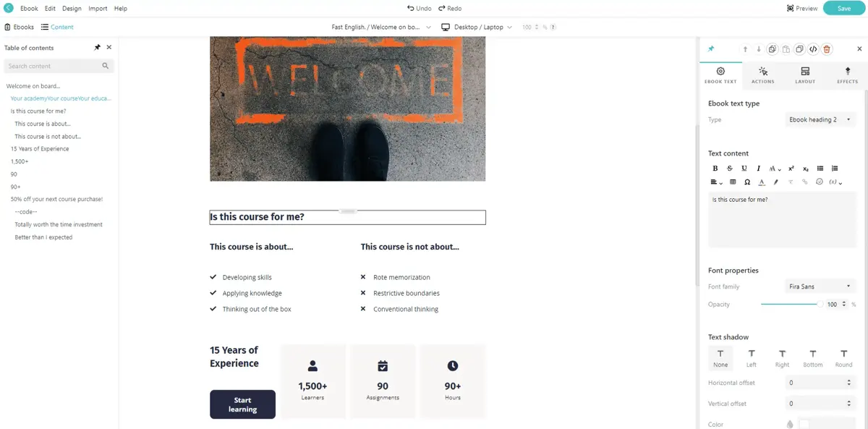
Task: Click the help question mark icon
Action: pos(553,27)
